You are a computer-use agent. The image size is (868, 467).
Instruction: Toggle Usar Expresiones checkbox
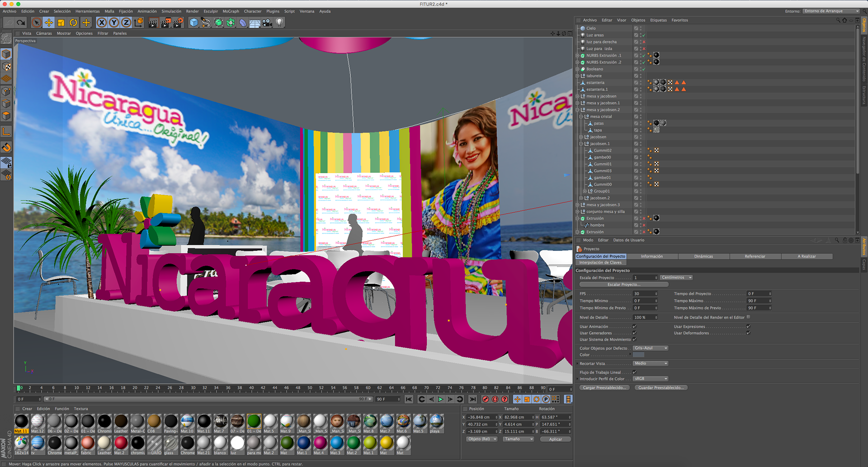[748, 326]
